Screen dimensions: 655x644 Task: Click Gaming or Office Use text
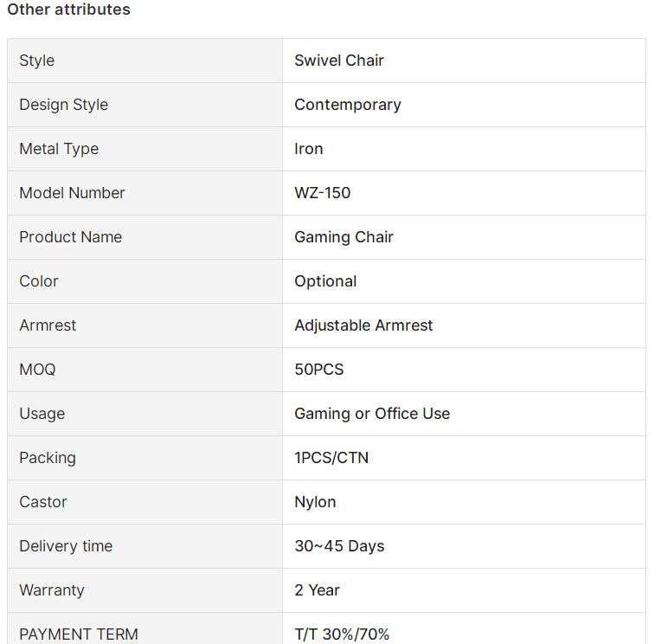372,414
